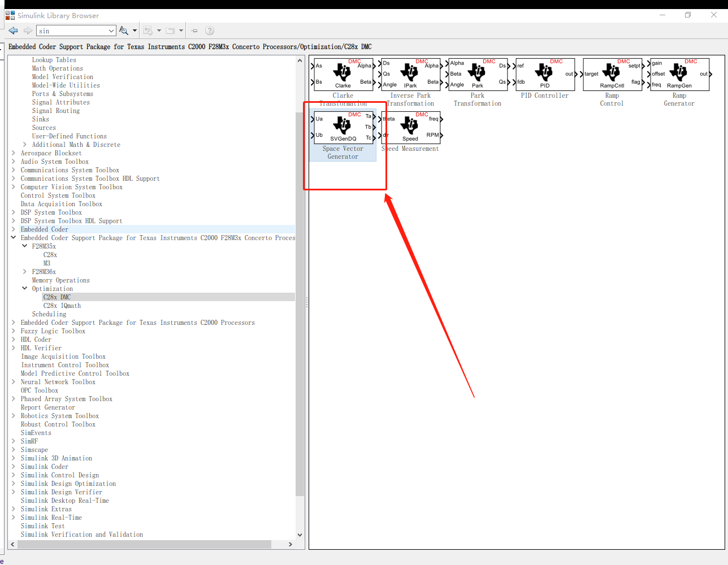Image resolution: width=728 pixels, height=565 pixels.
Task: Open search options arrow beside the magnifier
Action: (x=135, y=31)
